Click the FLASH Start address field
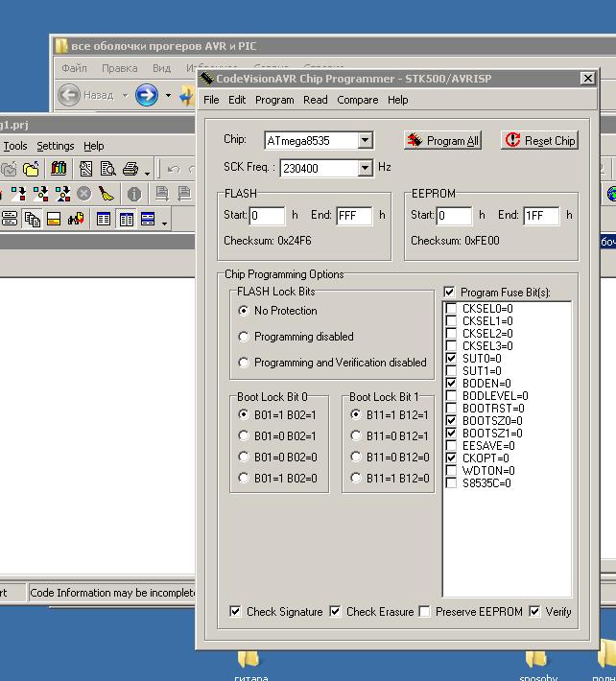 coord(267,216)
